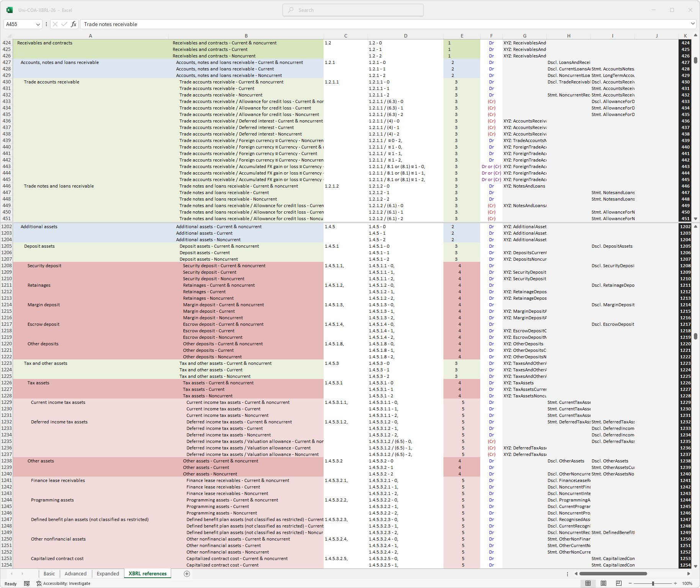This screenshot has height=588, width=700.
Task: Click horizontal scrollbar right arrow
Action: pos(689,574)
